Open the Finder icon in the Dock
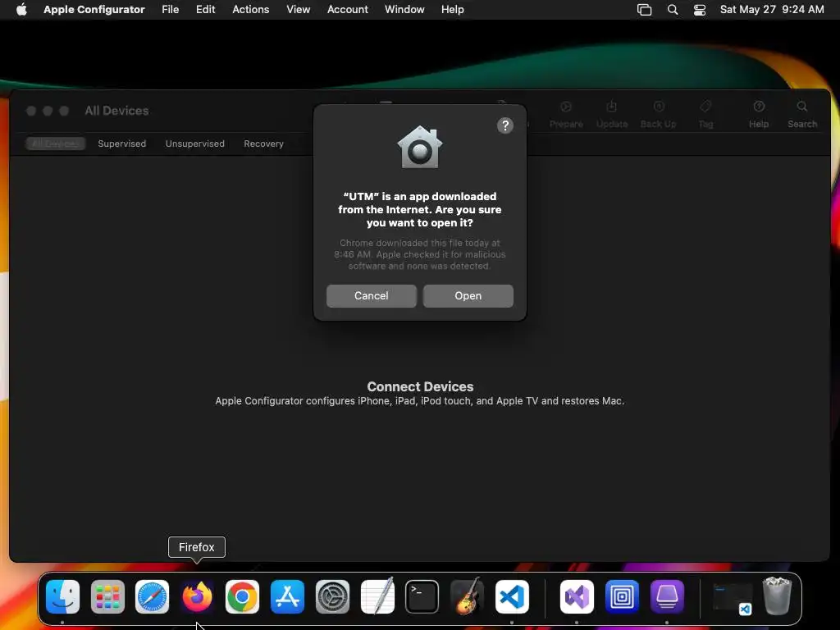Viewport: 840px width, 630px height. [x=62, y=596]
